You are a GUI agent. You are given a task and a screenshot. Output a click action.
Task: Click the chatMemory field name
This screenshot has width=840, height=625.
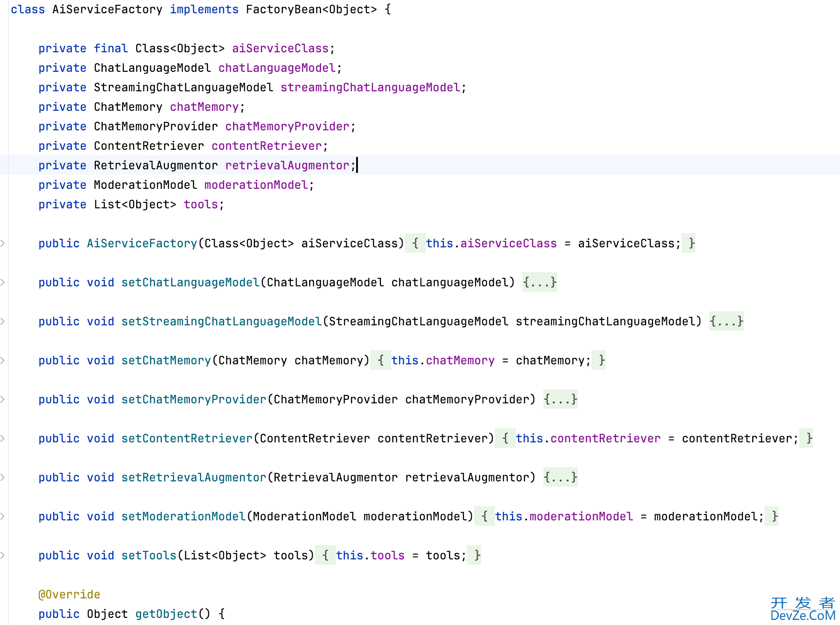(x=204, y=107)
